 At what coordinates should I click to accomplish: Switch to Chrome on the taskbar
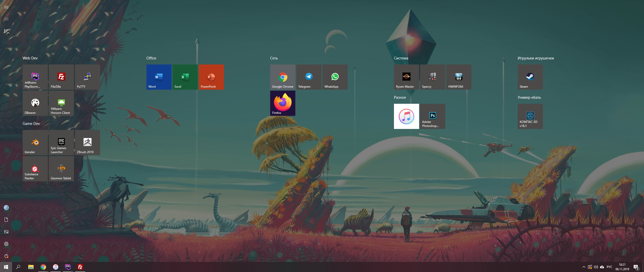[x=43, y=267]
